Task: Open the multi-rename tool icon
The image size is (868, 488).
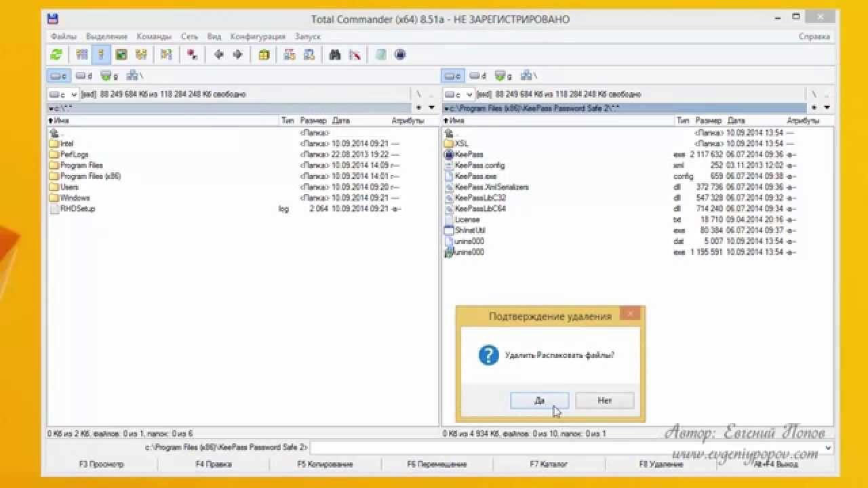Action: 355,55
